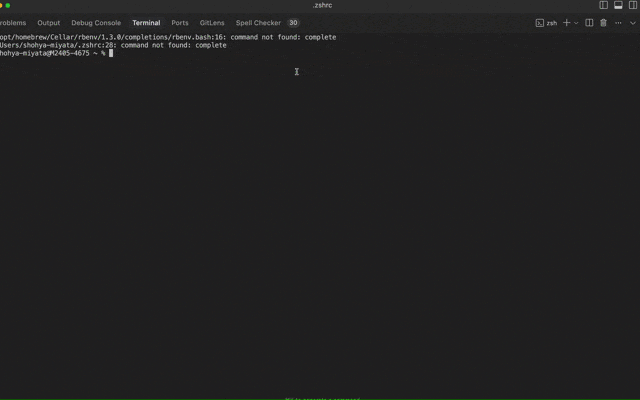Click the Spell Checker count badge 30
Screen dimensions: 640x400
(x=293, y=23)
